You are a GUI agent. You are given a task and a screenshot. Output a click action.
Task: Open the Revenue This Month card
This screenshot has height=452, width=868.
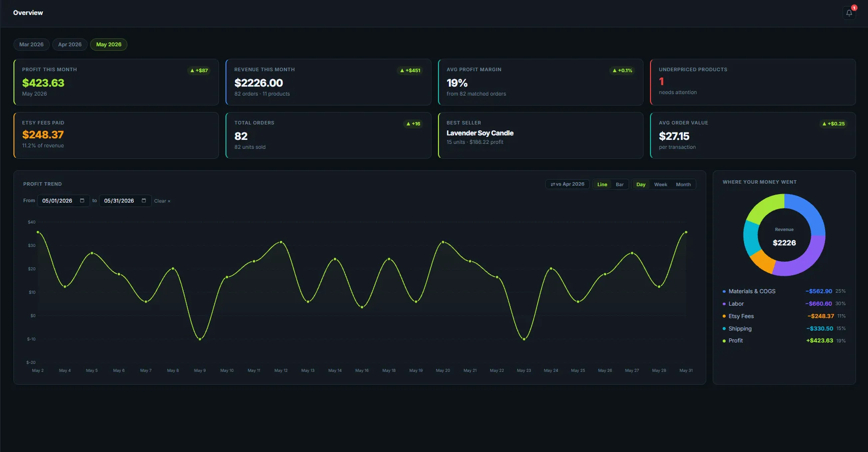click(x=328, y=82)
